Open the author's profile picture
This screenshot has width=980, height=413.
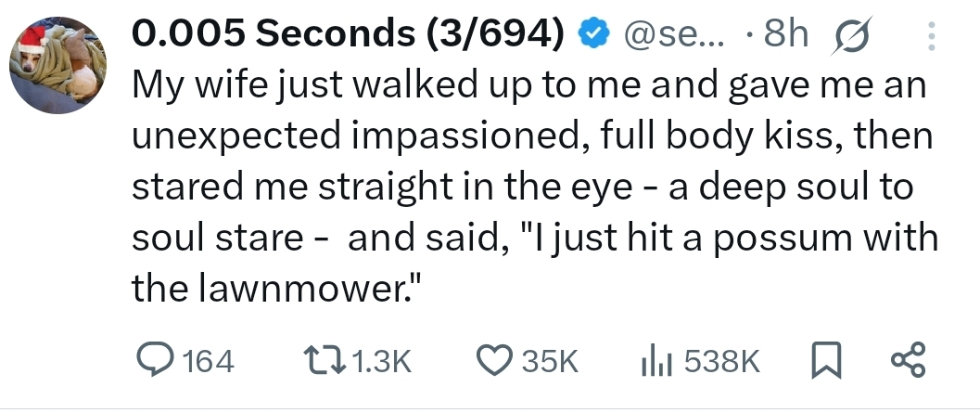[x=57, y=65]
